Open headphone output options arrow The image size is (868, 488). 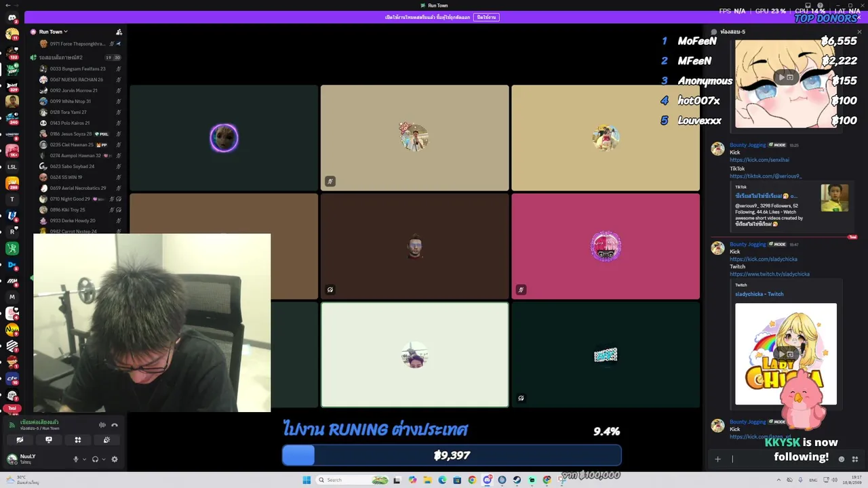(x=104, y=459)
